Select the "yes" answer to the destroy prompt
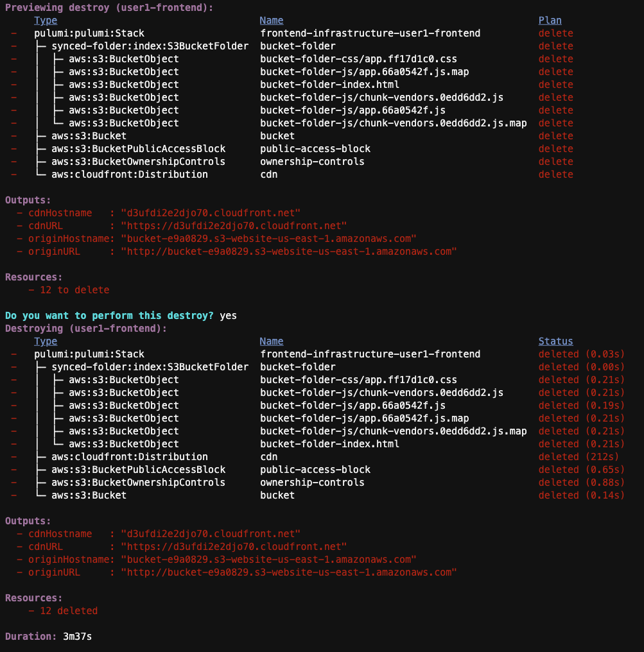The image size is (644, 652). coord(228,316)
